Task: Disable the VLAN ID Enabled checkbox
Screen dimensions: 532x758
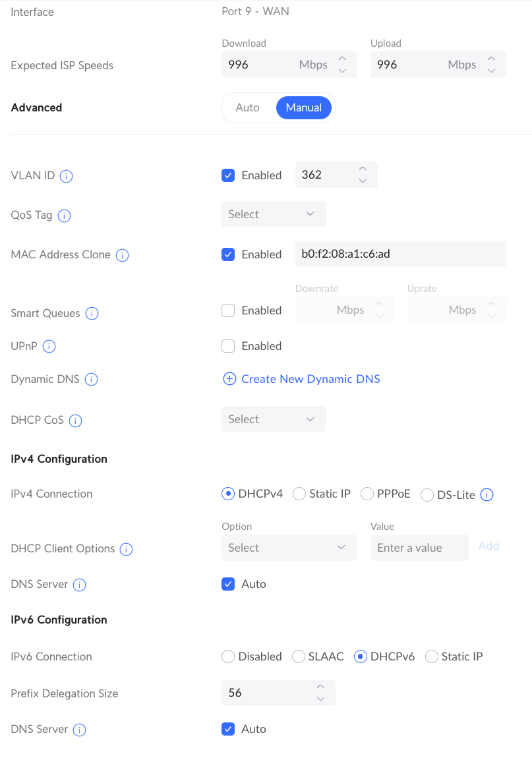Action: [x=228, y=175]
